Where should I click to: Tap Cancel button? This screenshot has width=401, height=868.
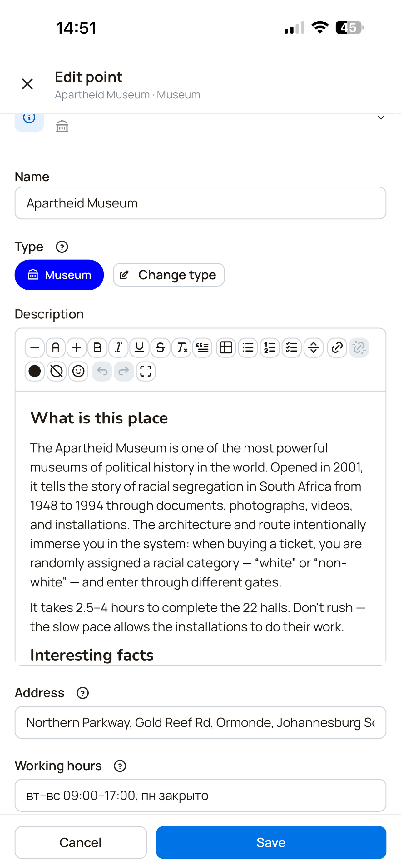81,842
